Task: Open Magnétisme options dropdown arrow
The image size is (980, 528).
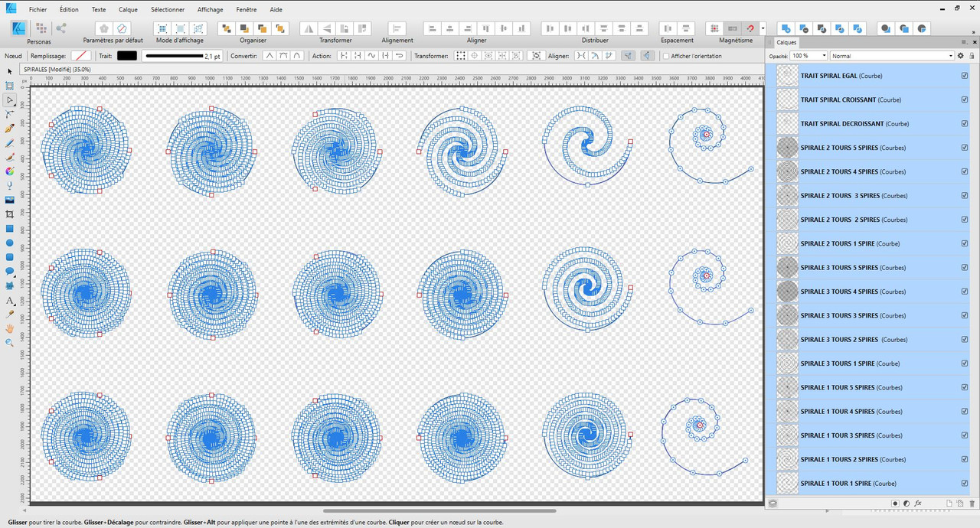Action: 763,28
